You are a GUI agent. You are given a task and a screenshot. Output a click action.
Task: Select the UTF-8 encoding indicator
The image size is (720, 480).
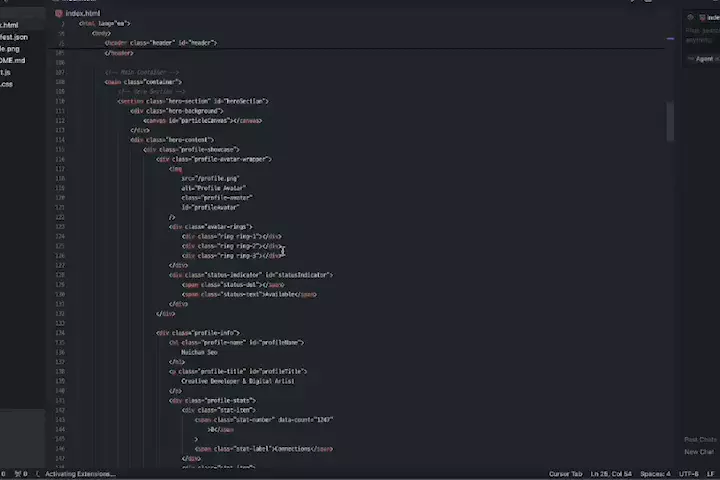[x=688, y=474]
